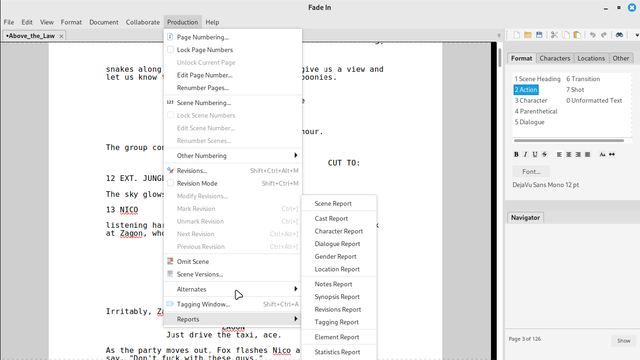
Task: Click the Cut scissors icon
Action: click(554, 35)
